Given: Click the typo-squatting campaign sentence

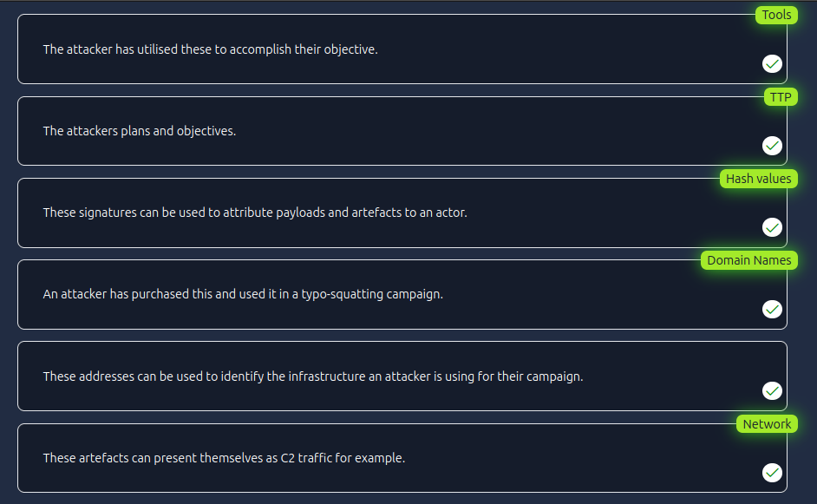Looking at the screenshot, I should click(x=243, y=294).
